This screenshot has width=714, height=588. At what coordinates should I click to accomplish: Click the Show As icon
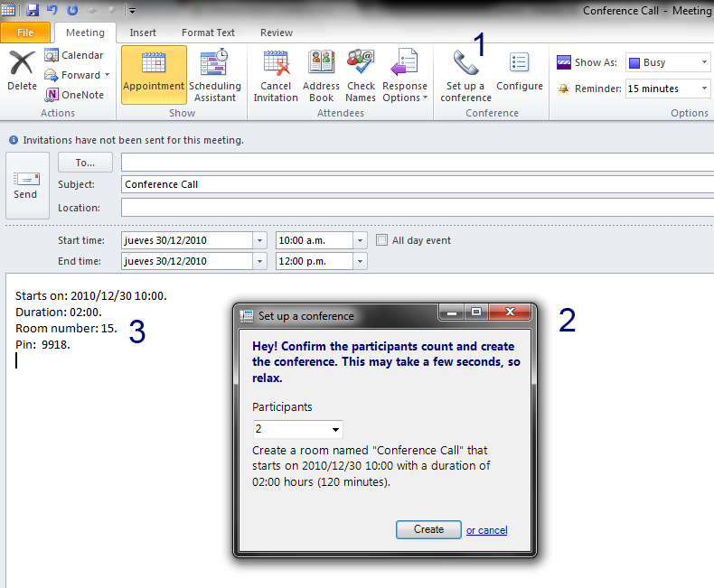click(564, 62)
